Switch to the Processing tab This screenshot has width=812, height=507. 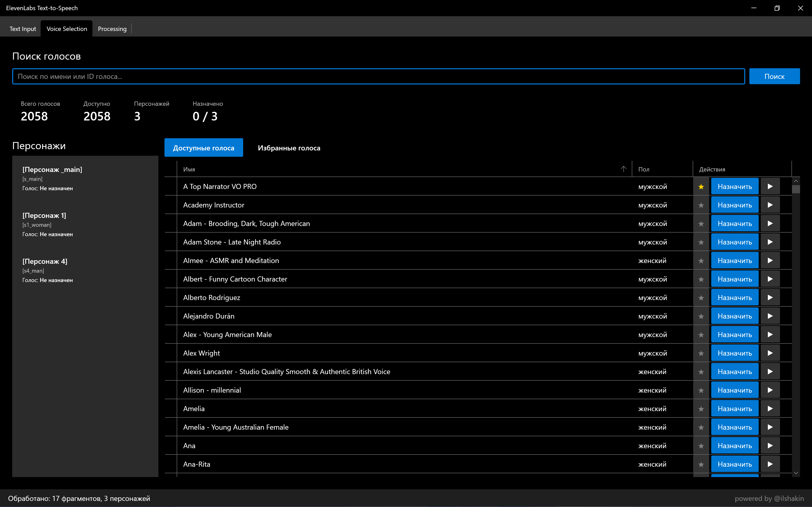[112, 29]
